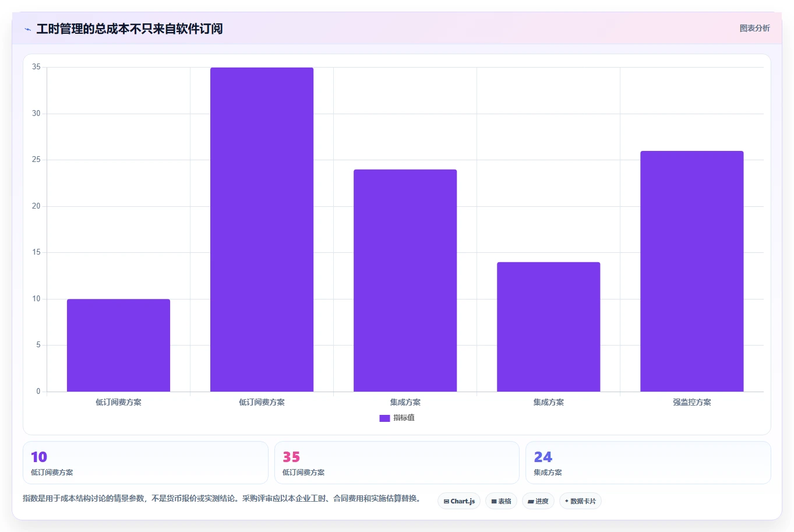Click the y-axis tick label 20
Viewport: 794px width, 532px height.
(36, 206)
